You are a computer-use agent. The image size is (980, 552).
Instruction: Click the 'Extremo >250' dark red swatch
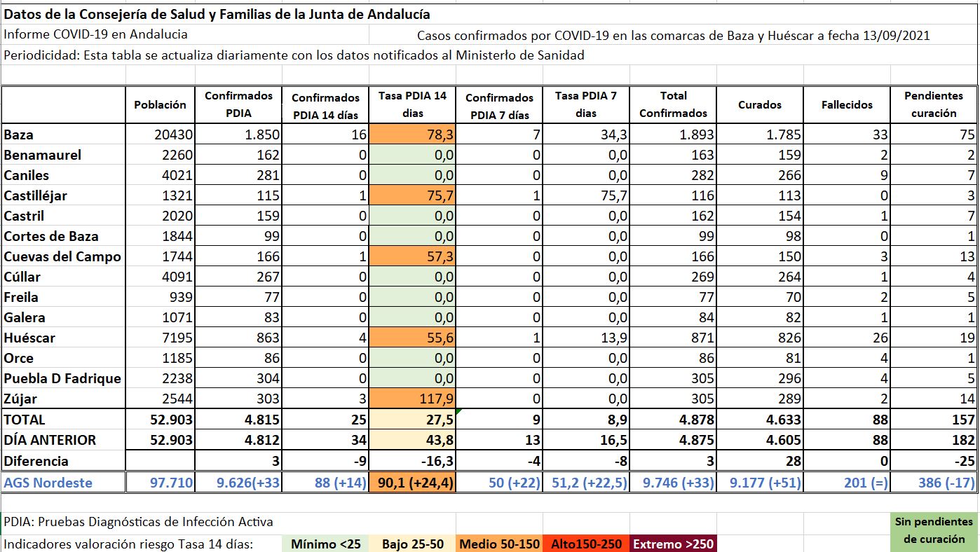(674, 544)
